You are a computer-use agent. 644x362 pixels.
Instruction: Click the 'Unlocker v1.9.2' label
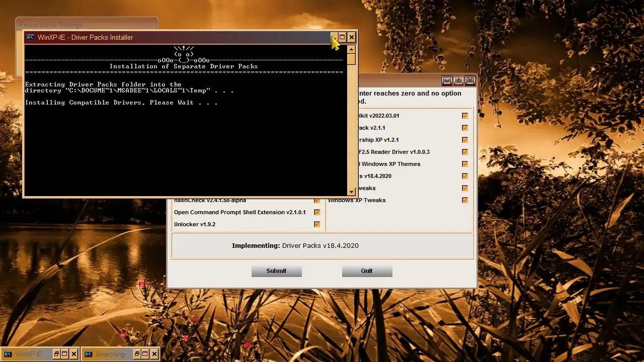(195, 224)
